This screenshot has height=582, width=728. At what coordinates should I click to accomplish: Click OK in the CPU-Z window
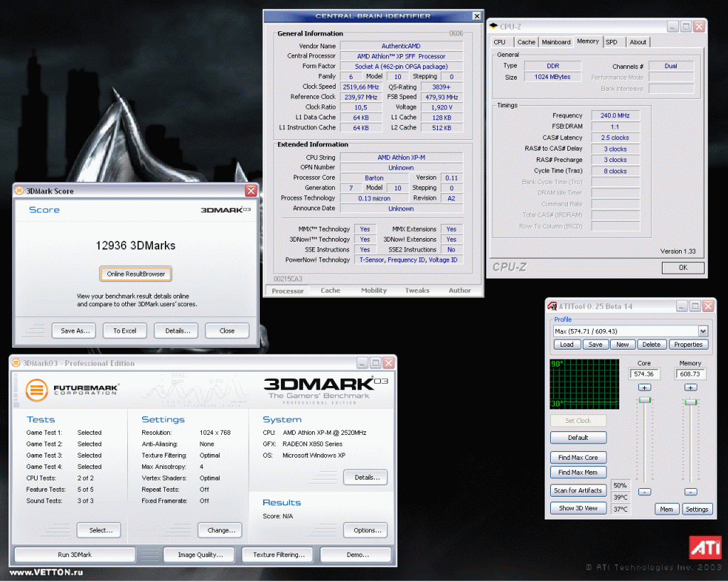click(683, 268)
